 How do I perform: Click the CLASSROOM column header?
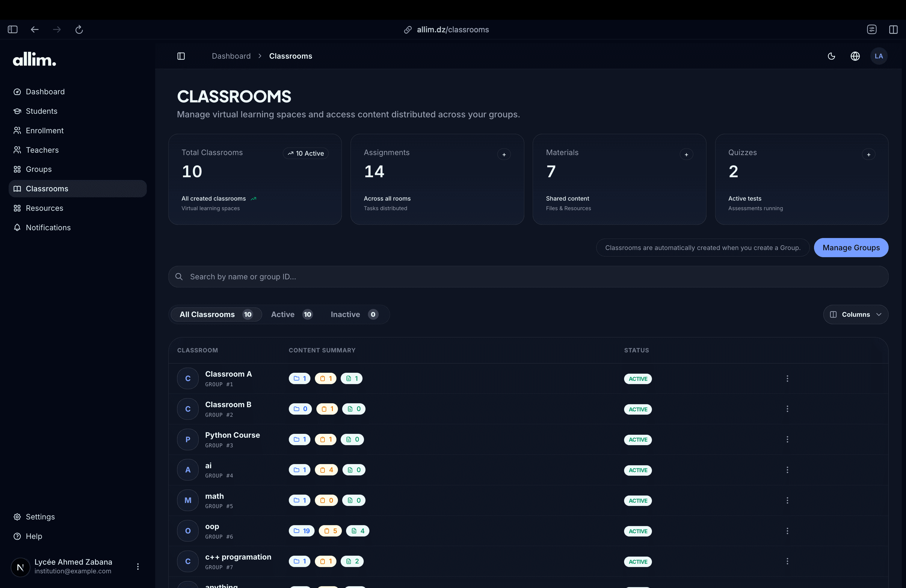pyautogui.click(x=197, y=350)
